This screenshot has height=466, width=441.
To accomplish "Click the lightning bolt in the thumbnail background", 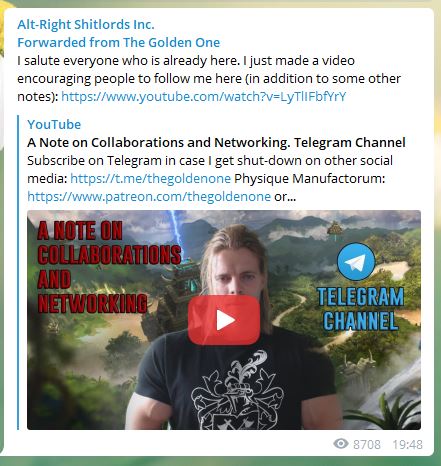I will point(176,232).
